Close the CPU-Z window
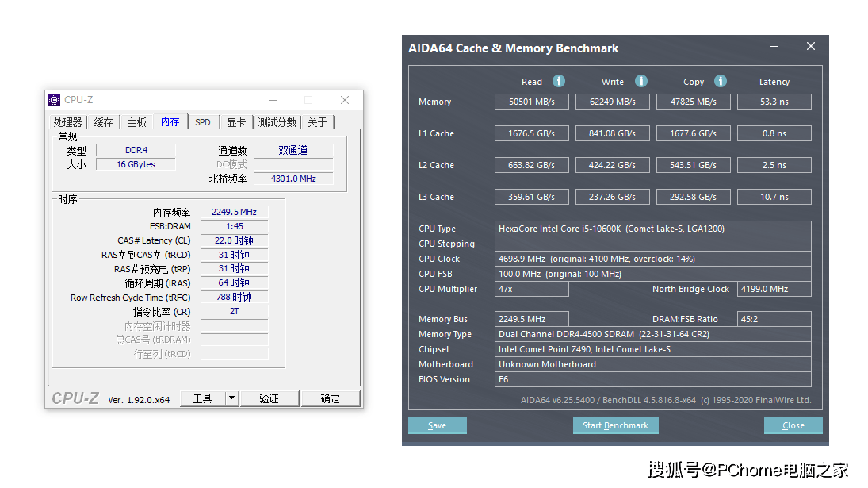 click(345, 100)
